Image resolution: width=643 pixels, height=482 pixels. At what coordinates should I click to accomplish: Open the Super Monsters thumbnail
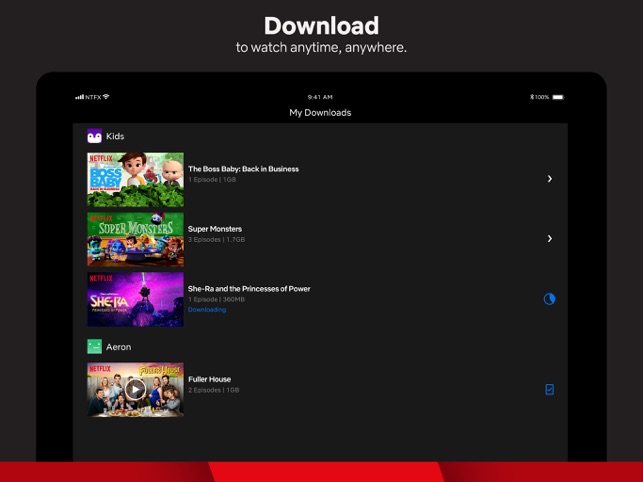(x=135, y=239)
